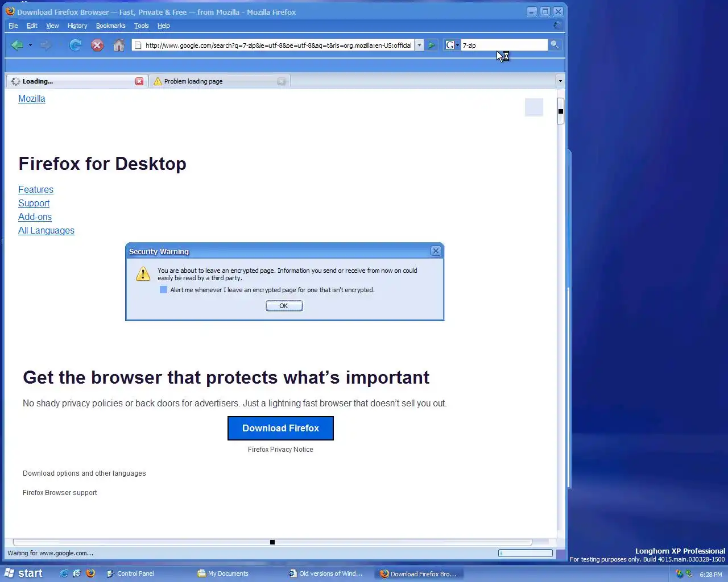Close the Security Warning dialog
728x582 pixels.
click(436, 251)
